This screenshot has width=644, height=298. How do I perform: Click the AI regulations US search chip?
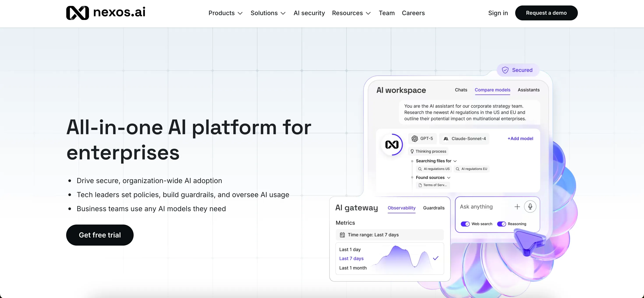434,169
